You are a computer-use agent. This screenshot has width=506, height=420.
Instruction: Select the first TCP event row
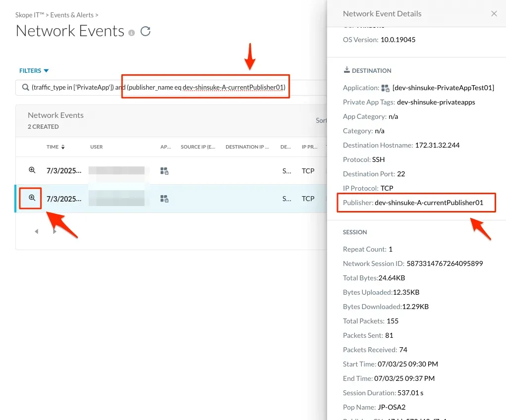[x=308, y=171]
